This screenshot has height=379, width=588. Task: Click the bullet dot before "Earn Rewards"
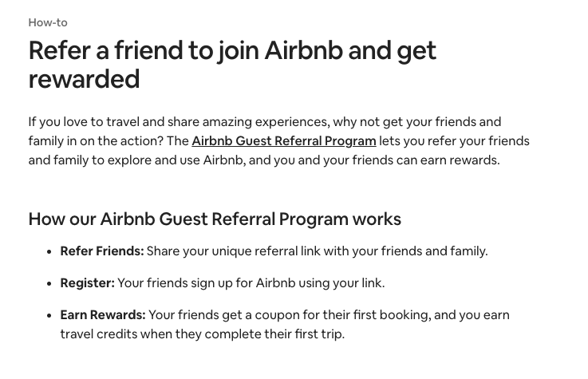point(49,315)
